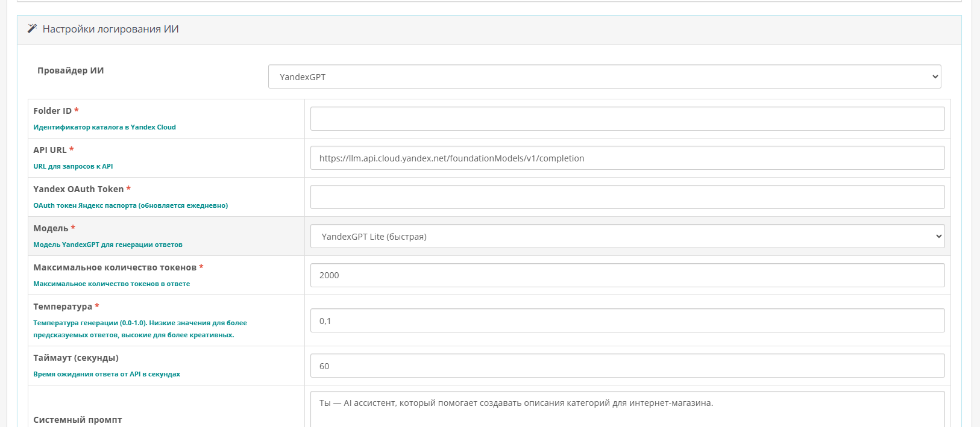Screen dimensions: 980x427
Task: Click the Максимальное количество токенов label
Action: coord(115,267)
